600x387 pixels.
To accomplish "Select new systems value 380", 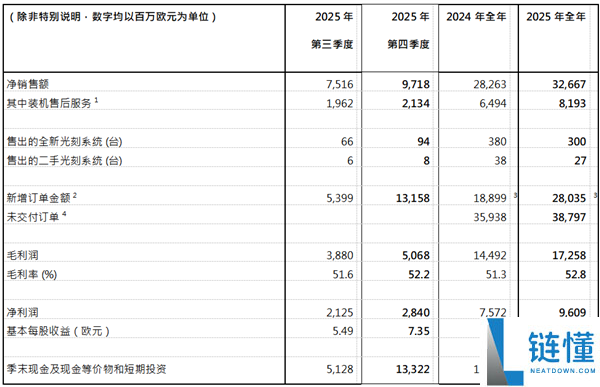I will click(x=497, y=142).
